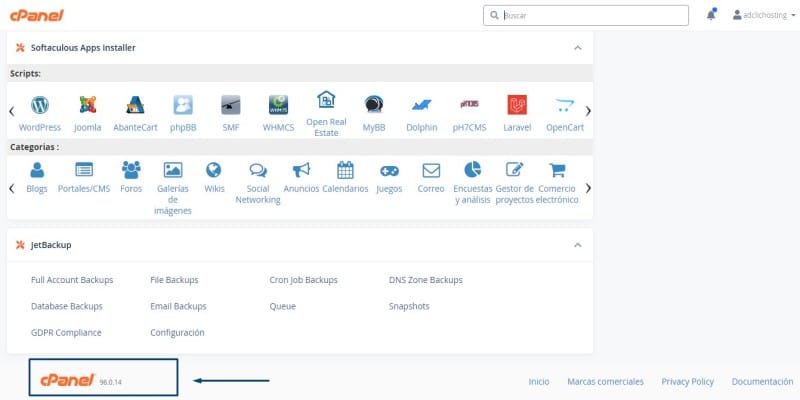Select the MyBB script icon
This screenshot has width=800, height=400.
(374, 105)
